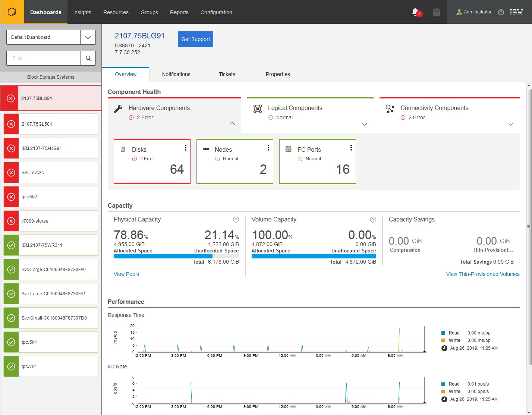Open the Configuration menu
The width and height of the screenshot is (532, 415).
pos(216,12)
